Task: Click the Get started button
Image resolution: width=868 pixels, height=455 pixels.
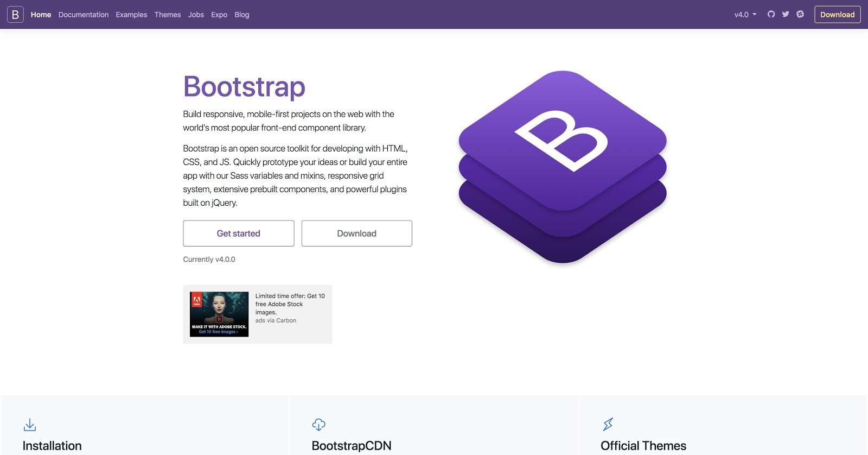Action: point(239,233)
